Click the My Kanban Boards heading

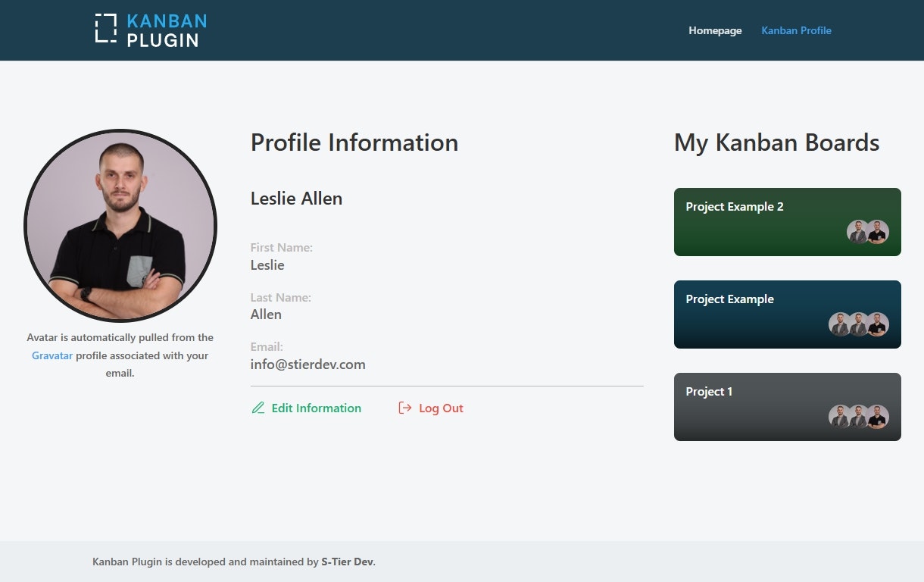[x=777, y=142]
